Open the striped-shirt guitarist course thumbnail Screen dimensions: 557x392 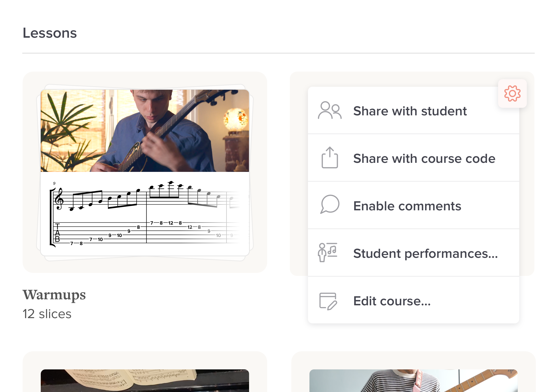413,380
